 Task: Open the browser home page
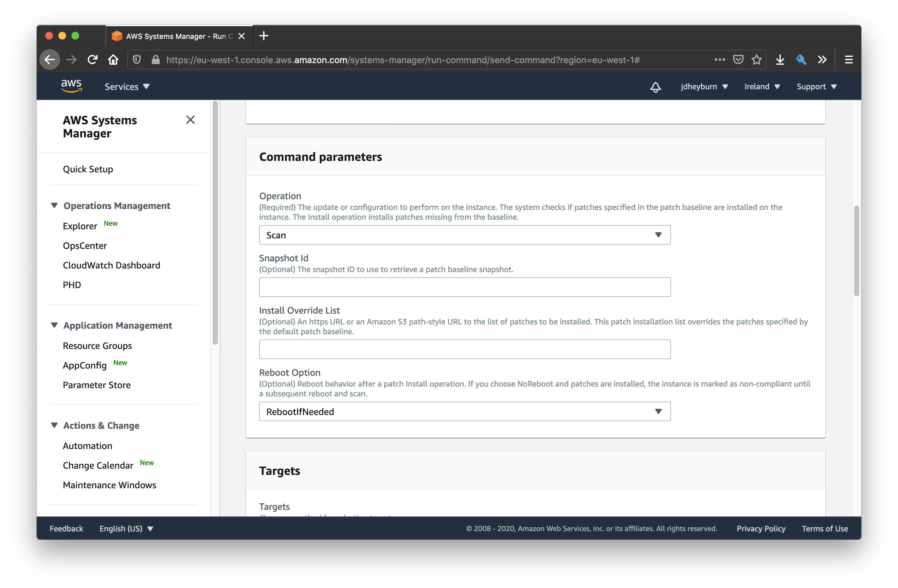click(x=113, y=60)
